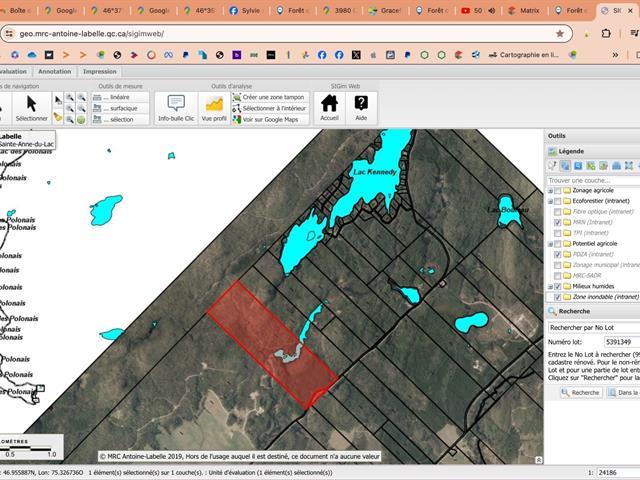Open the Aide help icon
Screen dimensions: 640x480
click(361, 106)
